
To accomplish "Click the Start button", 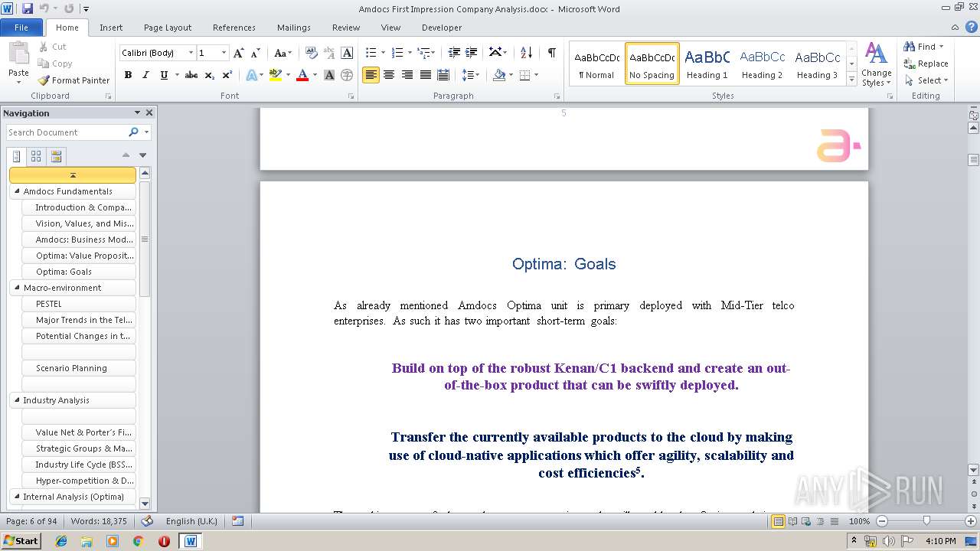I will 21,540.
